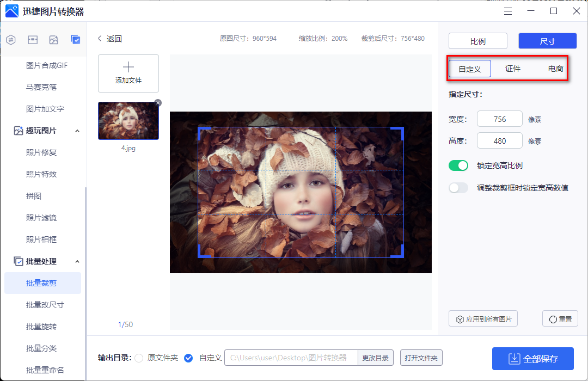
Task: Click inside the 宽度 width input field
Action: (499, 119)
